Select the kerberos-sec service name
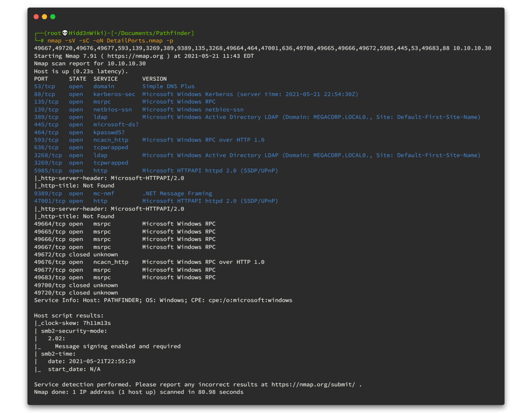This screenshot has width=532, height=413. tap(114, 94)
